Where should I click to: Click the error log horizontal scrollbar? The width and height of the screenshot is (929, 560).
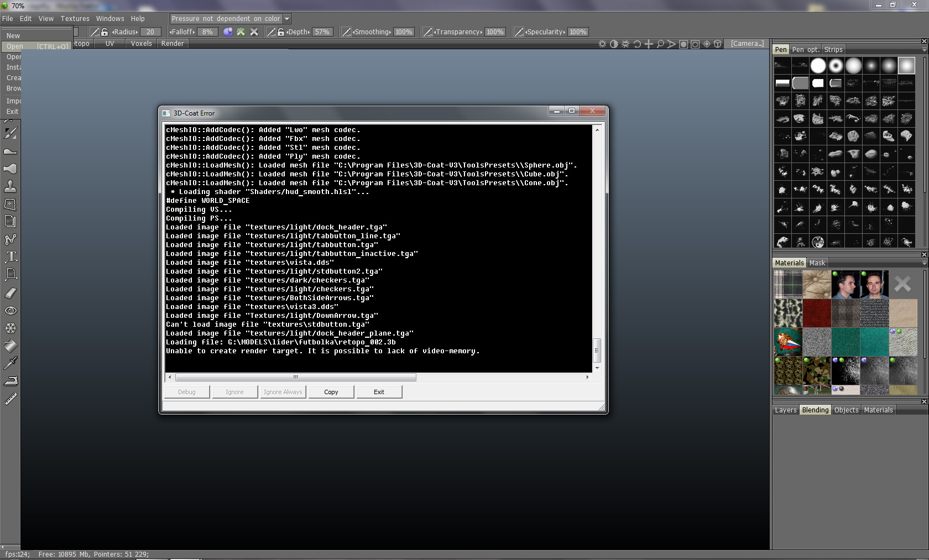(296, 378)
